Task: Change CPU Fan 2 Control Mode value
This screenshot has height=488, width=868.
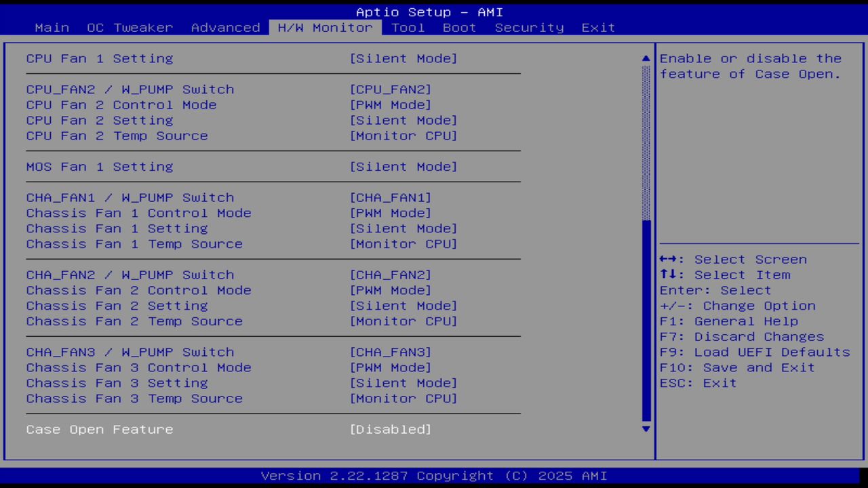Action: click(390, 105)
